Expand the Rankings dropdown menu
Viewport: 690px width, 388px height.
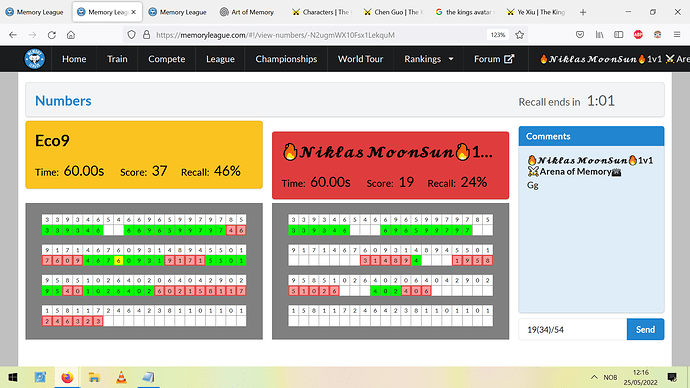(429, 59)
